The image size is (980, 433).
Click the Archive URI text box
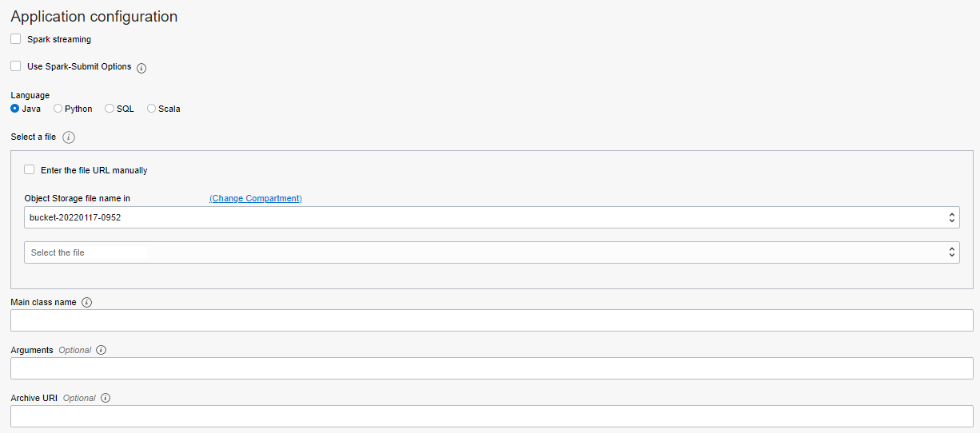[x=492, y=416]
